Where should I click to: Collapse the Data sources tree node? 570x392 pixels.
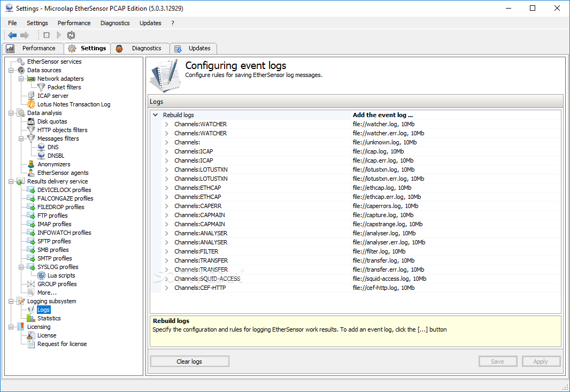pos(11,70)
